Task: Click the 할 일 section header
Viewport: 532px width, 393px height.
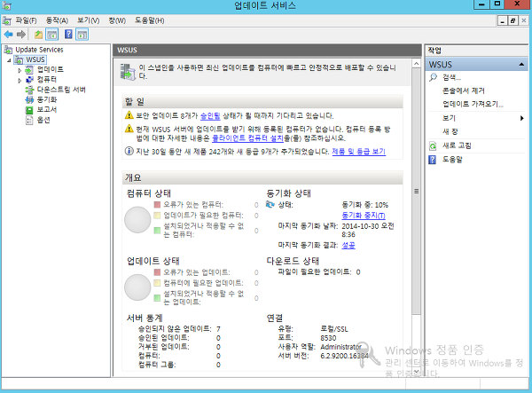Action: pyautogui.click(x=262, y=101)
